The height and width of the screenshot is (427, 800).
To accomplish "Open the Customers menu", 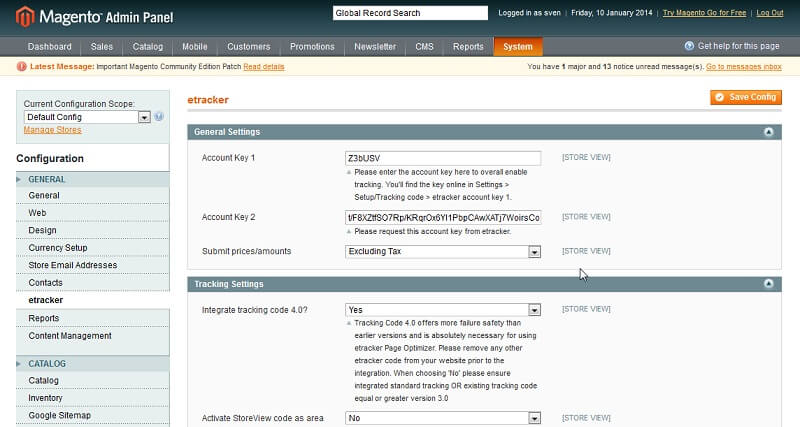I will click(248, 46).
